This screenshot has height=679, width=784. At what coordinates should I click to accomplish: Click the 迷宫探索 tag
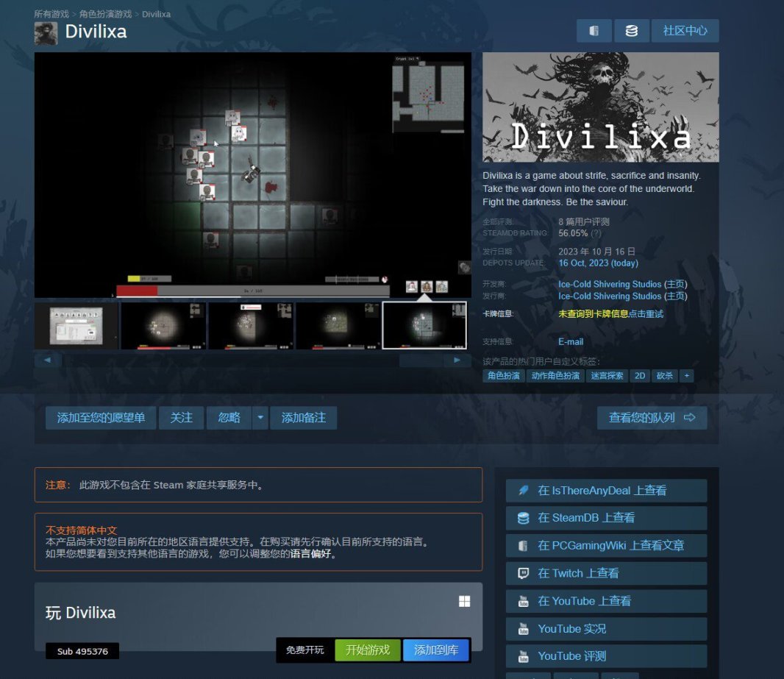coord(607,376)
